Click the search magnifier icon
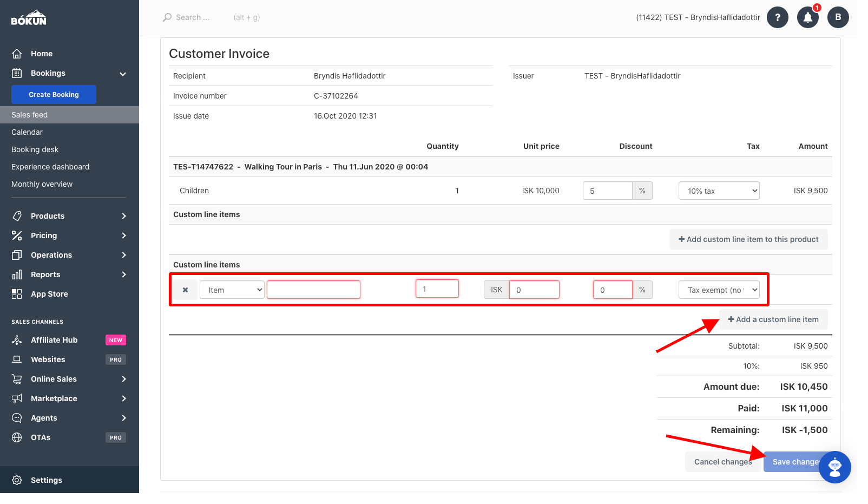 (167, 17)
